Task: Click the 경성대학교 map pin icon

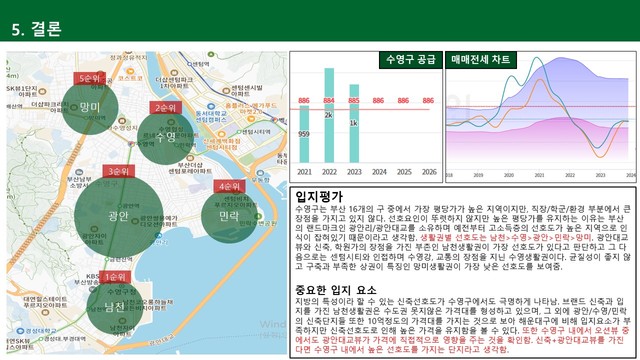Action: tap(20, 331)
